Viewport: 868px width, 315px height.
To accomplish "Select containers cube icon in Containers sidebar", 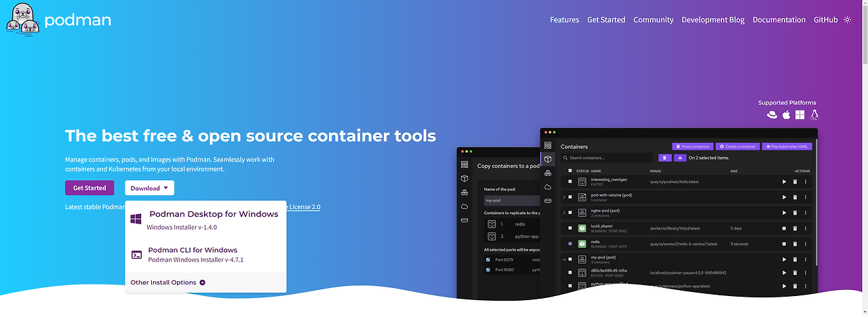I will click(x=548, y=159).
